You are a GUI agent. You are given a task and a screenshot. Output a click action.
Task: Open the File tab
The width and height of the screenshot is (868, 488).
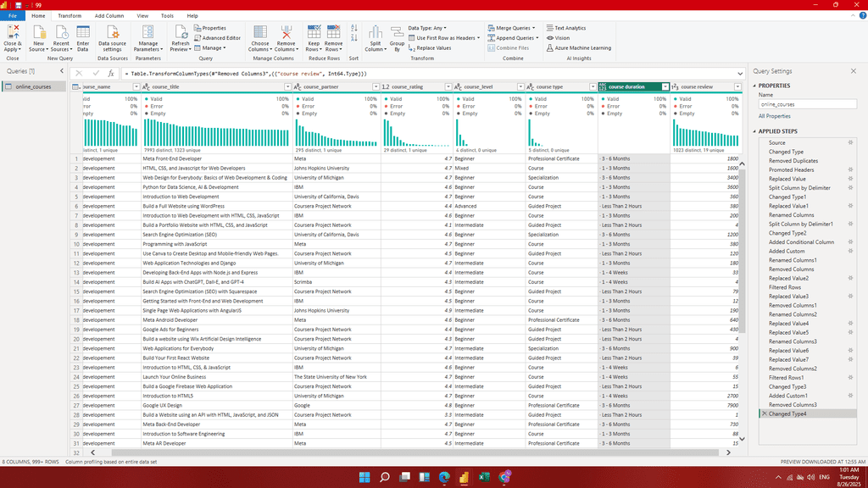[12, 16]
